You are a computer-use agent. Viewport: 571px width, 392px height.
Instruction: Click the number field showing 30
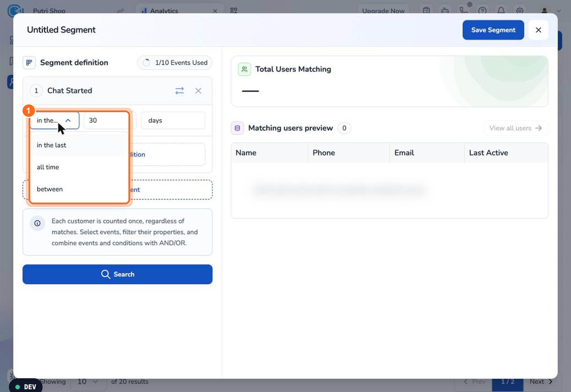click(110, 120)
